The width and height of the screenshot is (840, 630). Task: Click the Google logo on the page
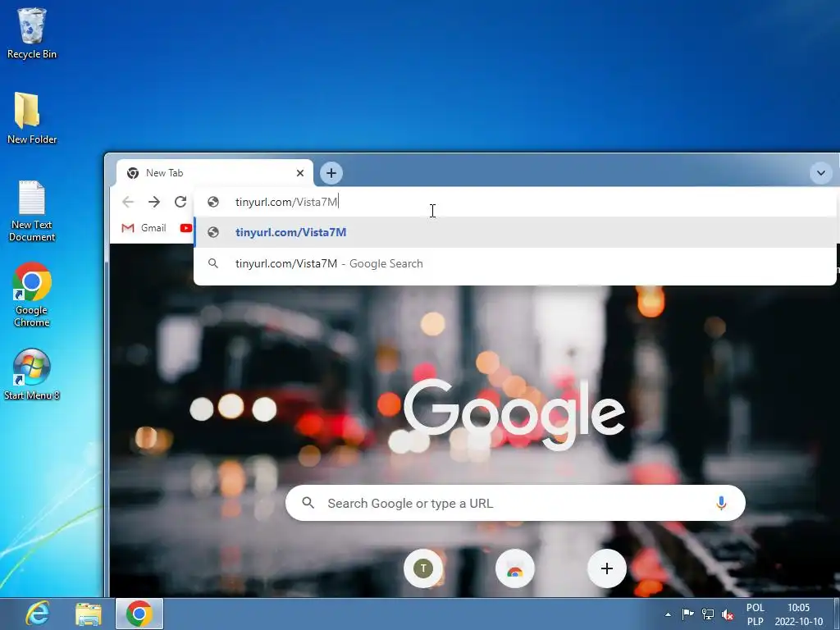coord(514,414)
